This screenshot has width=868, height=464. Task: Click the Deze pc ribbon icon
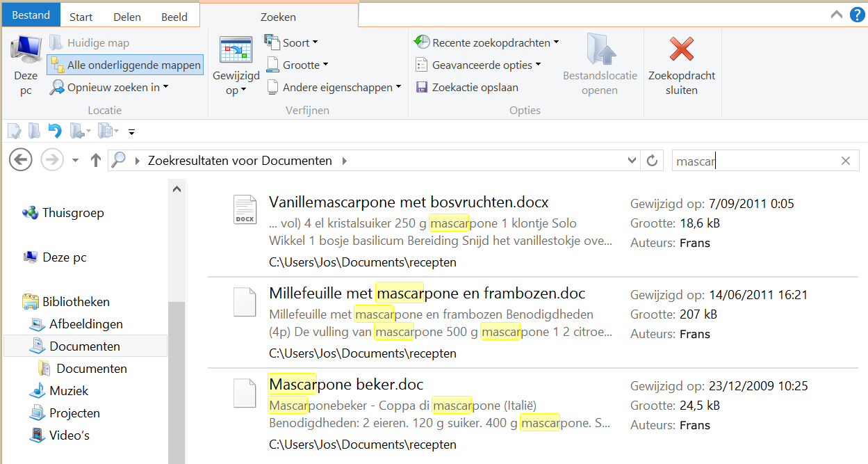(26, 51)
